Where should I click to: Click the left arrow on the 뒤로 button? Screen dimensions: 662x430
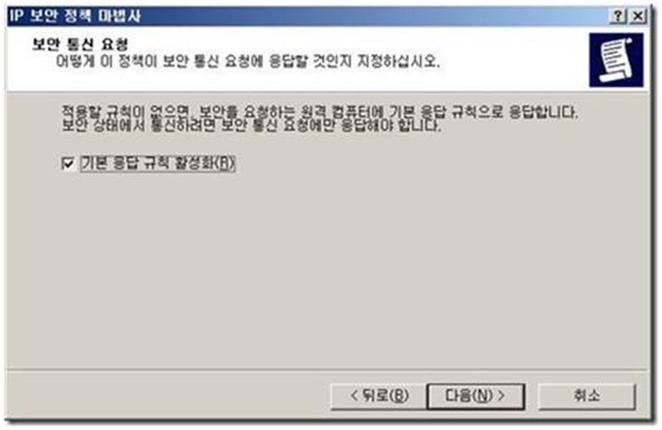coord(354,396)
